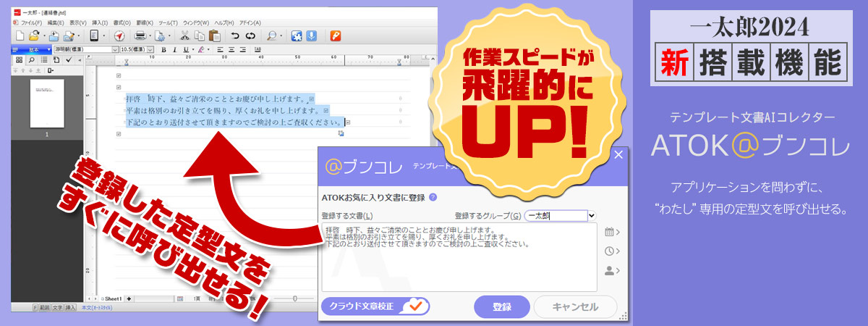Screen dimensions: 868x326
Task: Click the 登録する文書 text area
Action: [x=459, y=257]
